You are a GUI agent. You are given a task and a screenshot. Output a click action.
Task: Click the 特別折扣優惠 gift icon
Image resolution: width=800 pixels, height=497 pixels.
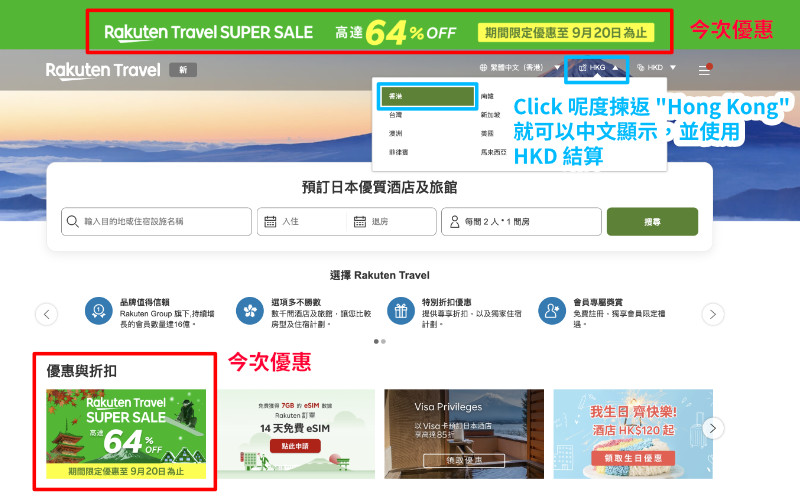click(x=401, y=311)
